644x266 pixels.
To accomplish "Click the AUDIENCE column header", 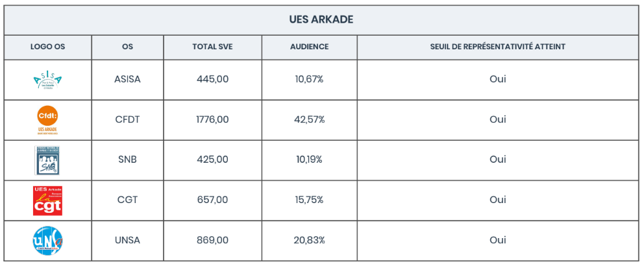I will tap(309, 47).
